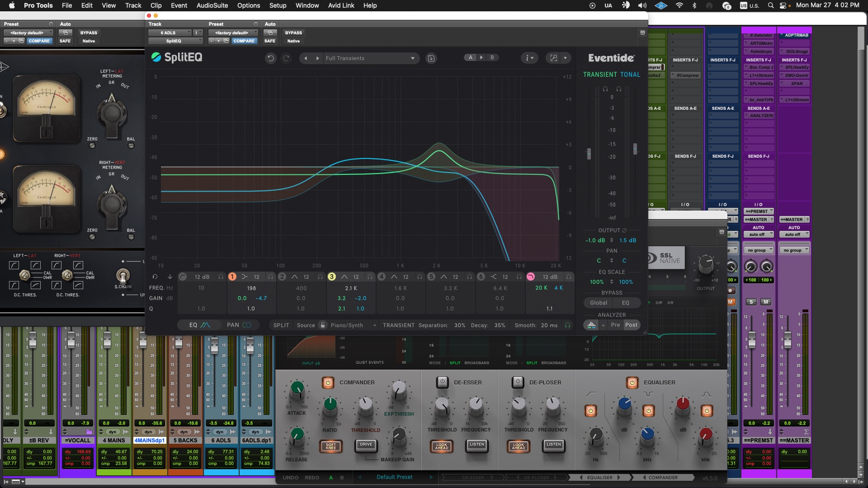Toggle the Source lock icon

pos(323,325)
